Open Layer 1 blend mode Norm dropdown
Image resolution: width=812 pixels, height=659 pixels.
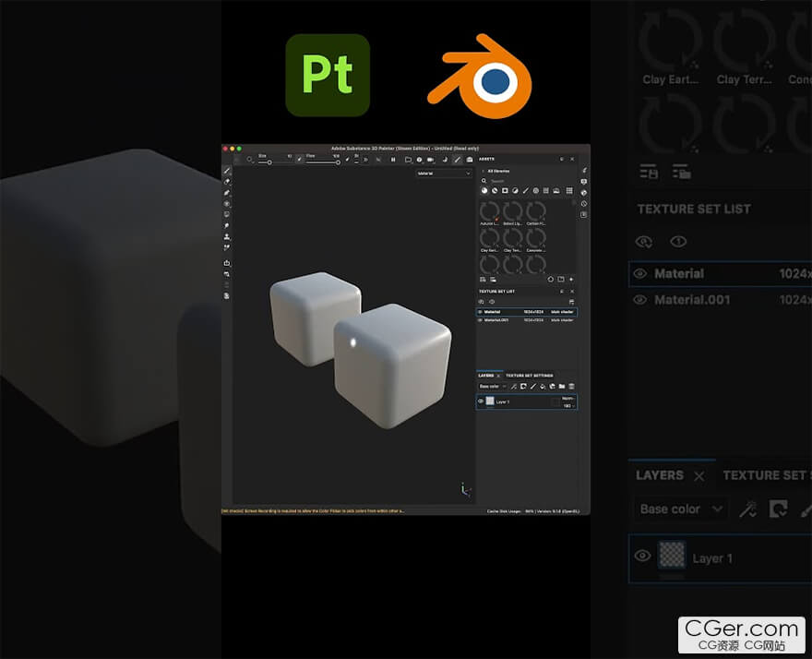coord(568,398)
